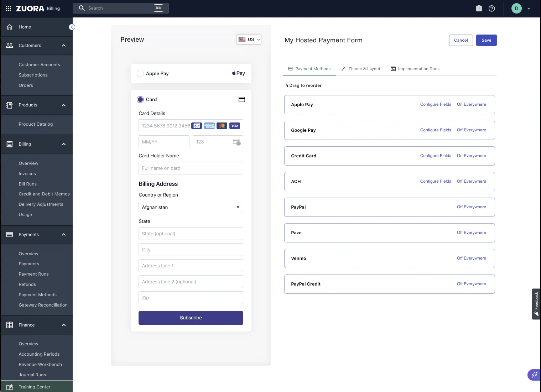The image size is (541, 392).
Task: Click the Visa card brand icon
Action: 235,126
